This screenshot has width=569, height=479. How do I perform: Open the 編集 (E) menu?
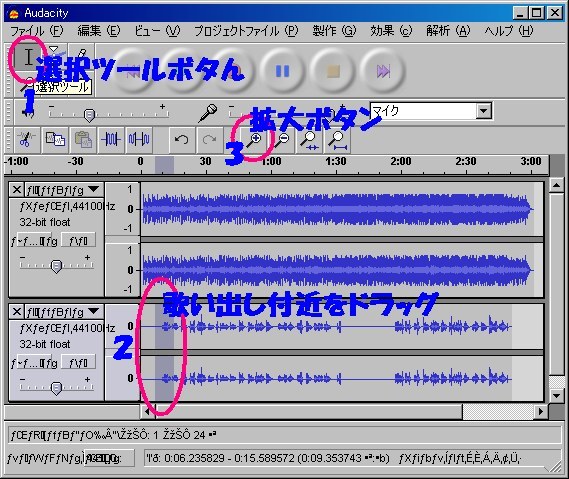[99, 31]
